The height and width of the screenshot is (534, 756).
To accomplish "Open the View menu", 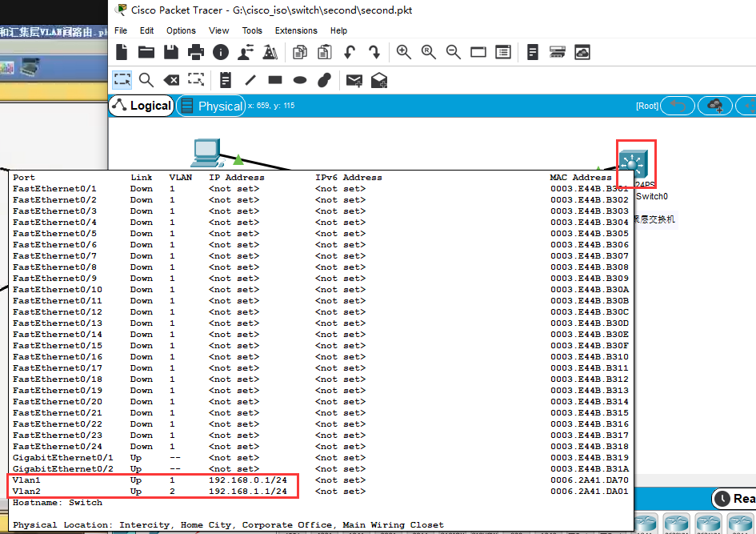I will (218, 30).
